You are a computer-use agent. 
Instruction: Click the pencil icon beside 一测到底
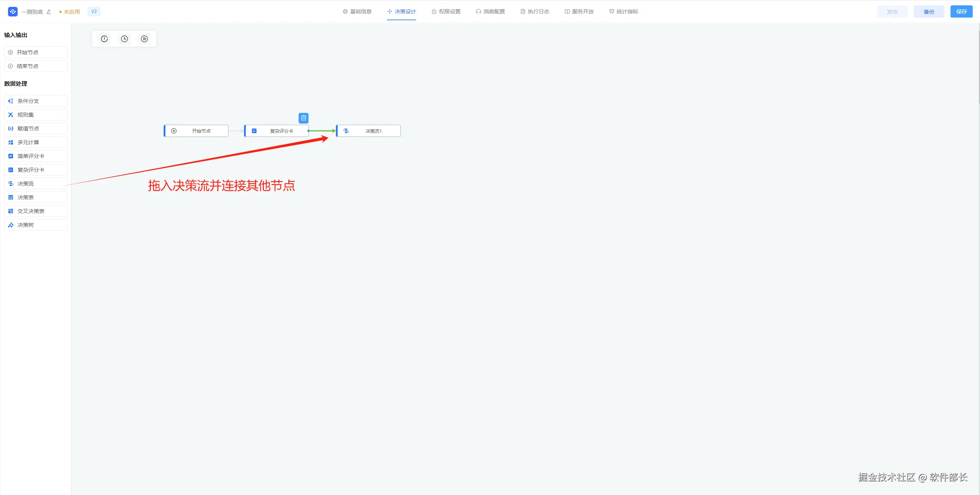tap(49, 12)
